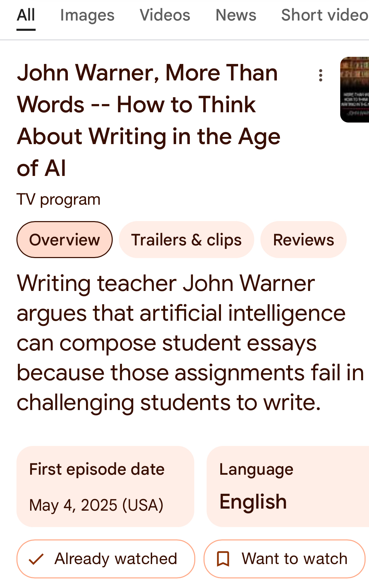Viewport: 369px width, 588px height.
Task: Click the bookmark icon on Want to watch
Action: coord(223,559)
